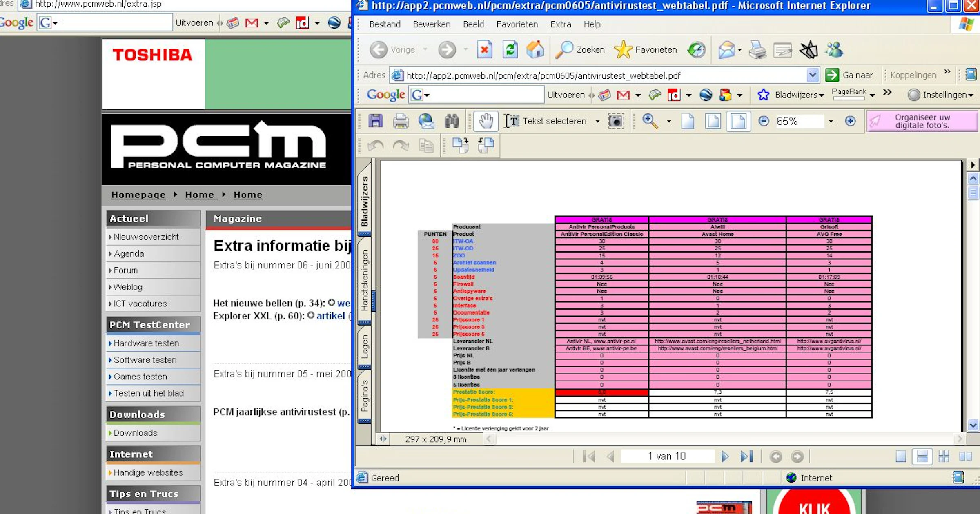Click the IE Mail envelope icon
Image resolution: width=980 pixels, height=514 pixels.
pos(726,50)
